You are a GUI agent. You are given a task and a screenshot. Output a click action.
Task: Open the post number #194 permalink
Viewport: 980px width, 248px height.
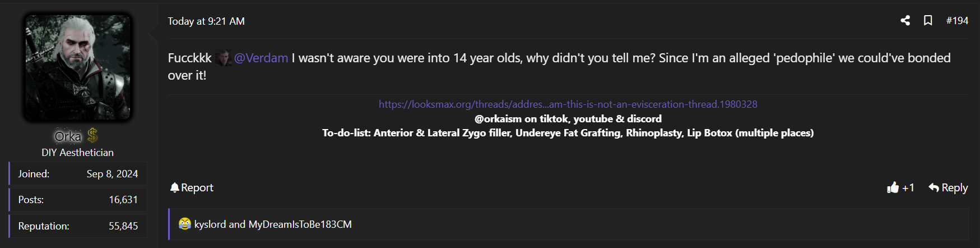coord(957,21)
